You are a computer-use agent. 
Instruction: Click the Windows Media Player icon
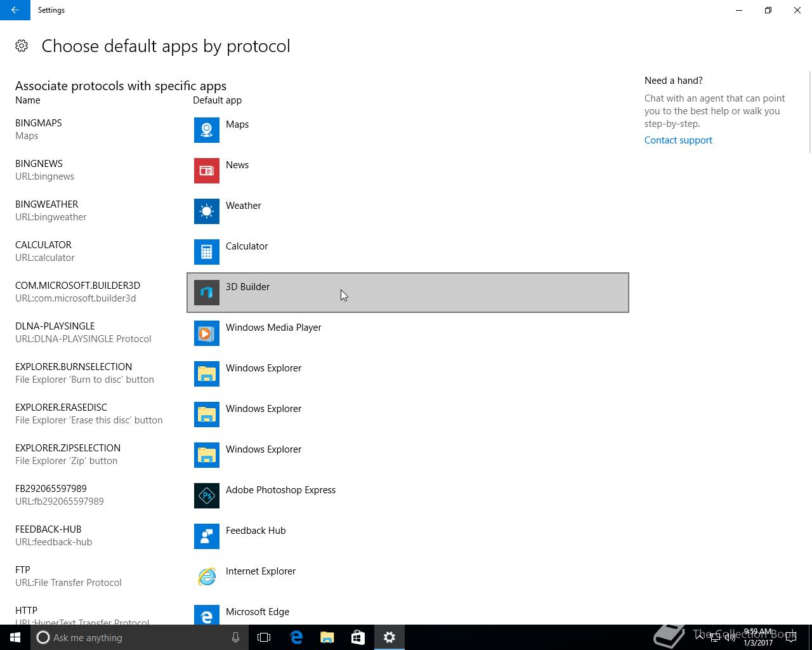coord(206,333)
